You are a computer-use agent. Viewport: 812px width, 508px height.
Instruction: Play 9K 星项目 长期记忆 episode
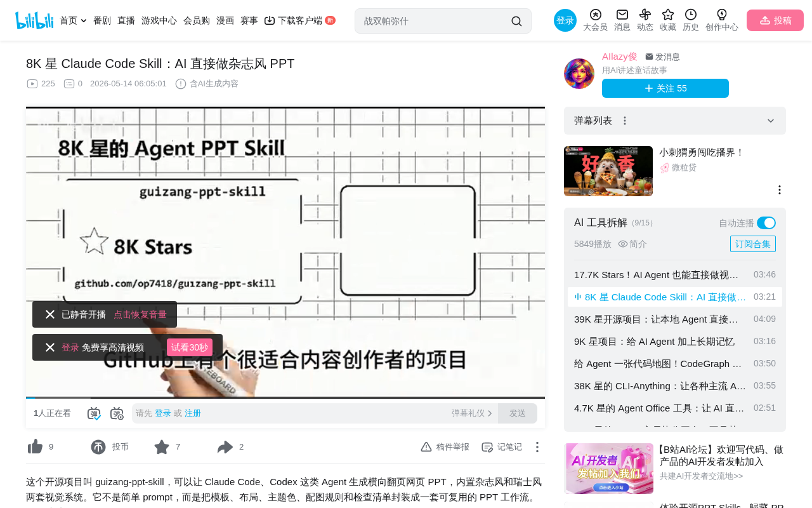[x=675, y=342]
